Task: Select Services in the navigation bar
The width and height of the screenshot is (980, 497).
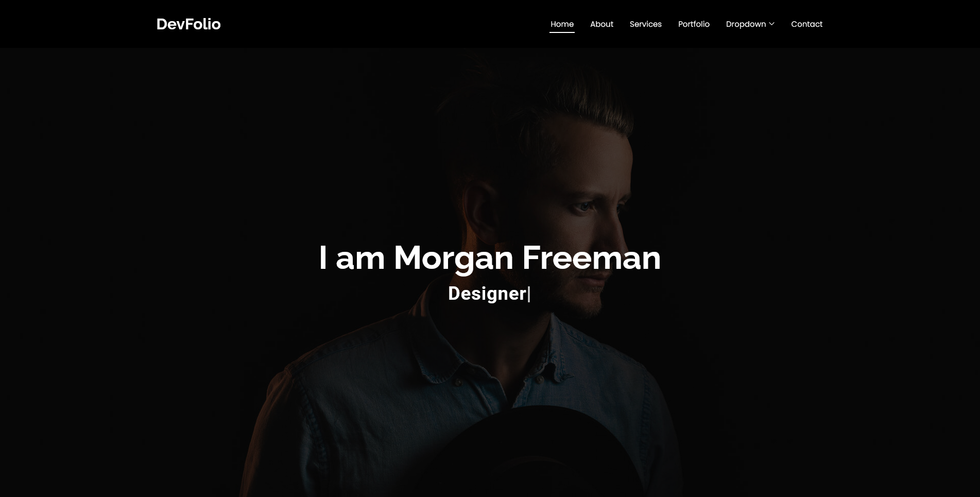Action: 645,24
